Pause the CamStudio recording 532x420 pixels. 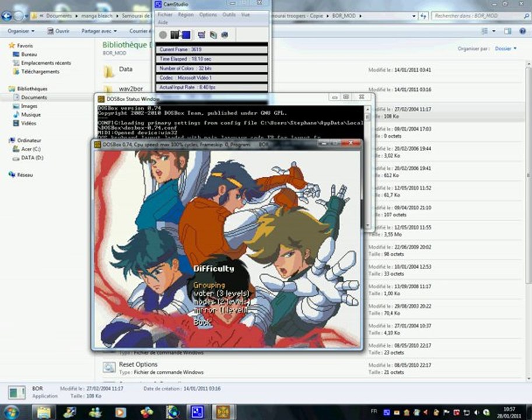175,34
